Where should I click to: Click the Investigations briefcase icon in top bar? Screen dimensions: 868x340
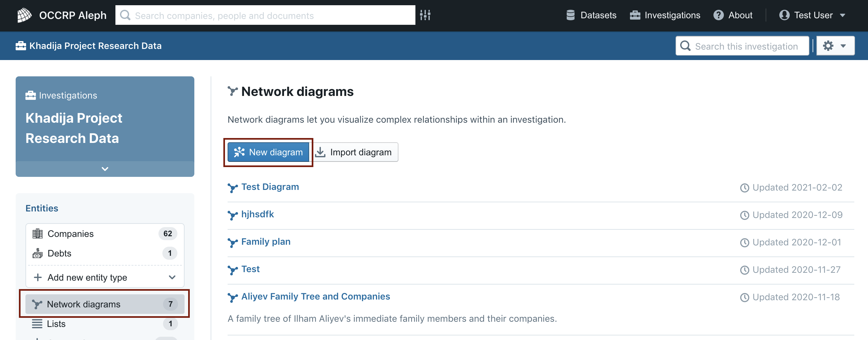click(x=635, y=15)
